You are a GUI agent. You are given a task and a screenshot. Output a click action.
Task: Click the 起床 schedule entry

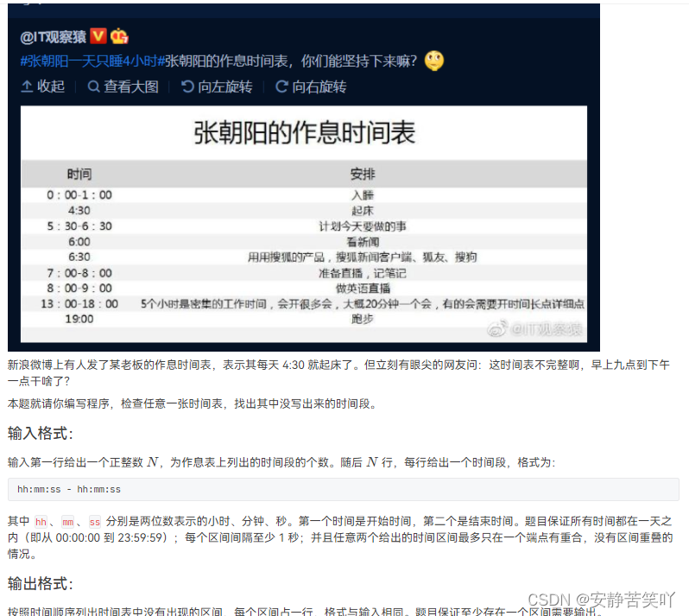(x=363, y=211)
